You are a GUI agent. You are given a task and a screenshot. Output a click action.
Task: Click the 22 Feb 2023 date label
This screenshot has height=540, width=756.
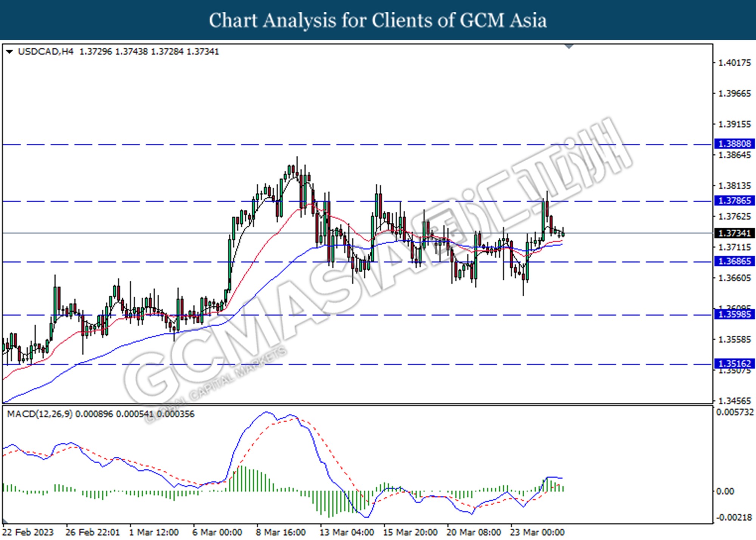tap(28, 532)
